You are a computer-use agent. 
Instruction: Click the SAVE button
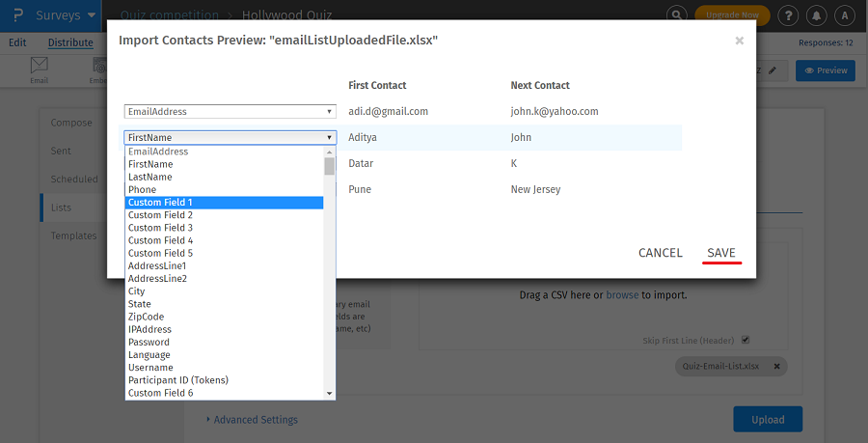click(x=721, y=253)
